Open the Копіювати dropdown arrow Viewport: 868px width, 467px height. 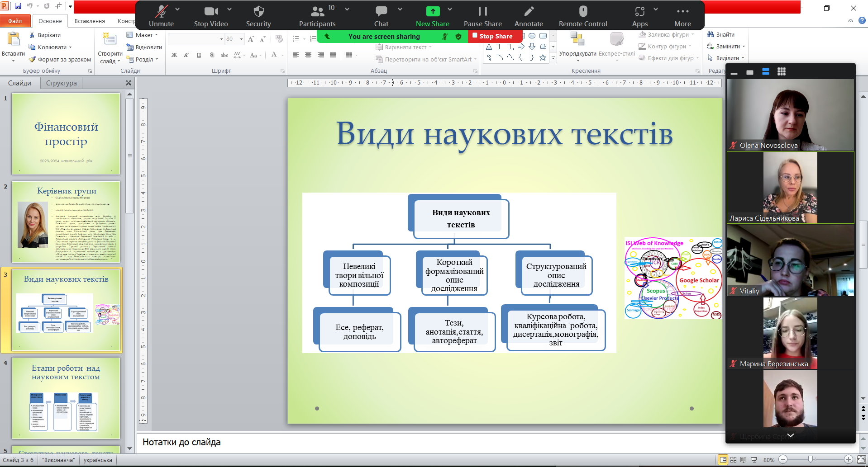70,47
